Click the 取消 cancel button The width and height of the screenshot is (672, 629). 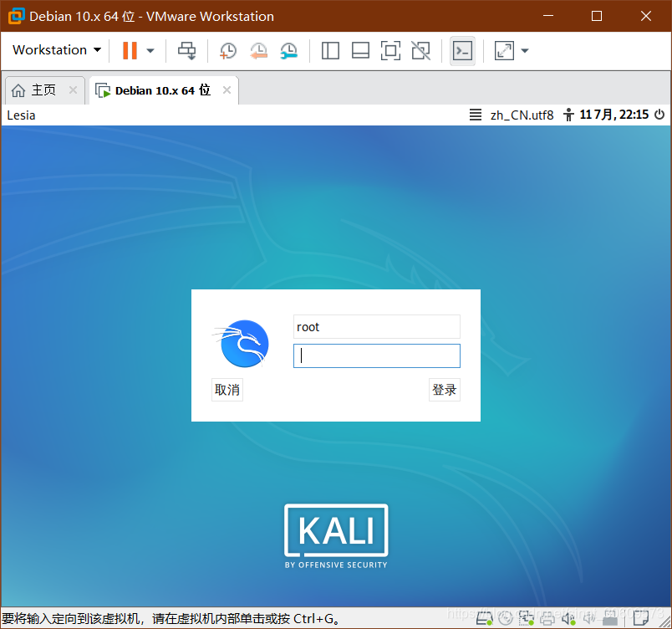[x=227, y=390]
